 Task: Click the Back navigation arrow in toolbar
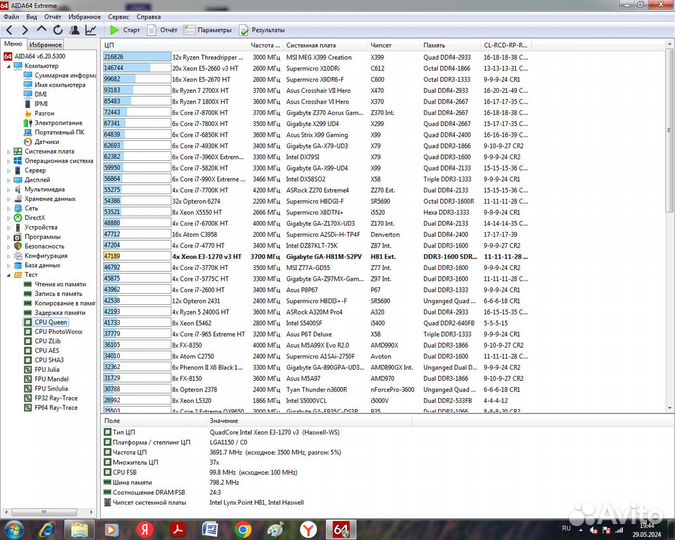click(x=9, y=31)
